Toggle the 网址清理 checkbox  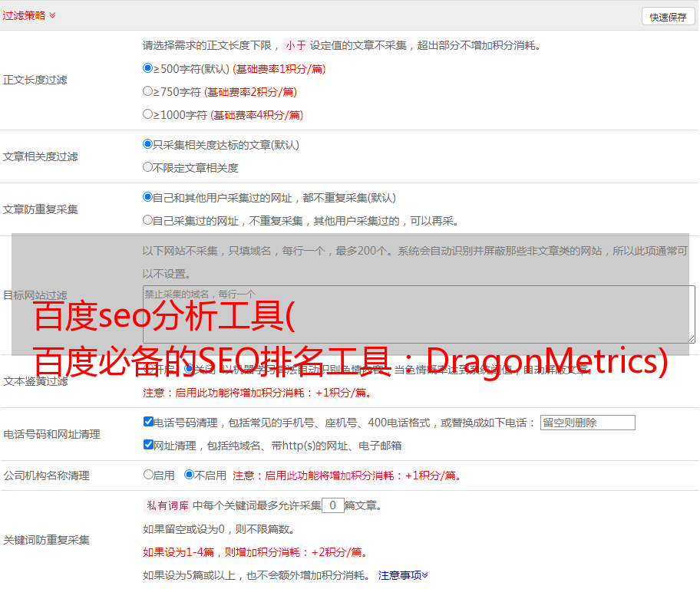148,445
